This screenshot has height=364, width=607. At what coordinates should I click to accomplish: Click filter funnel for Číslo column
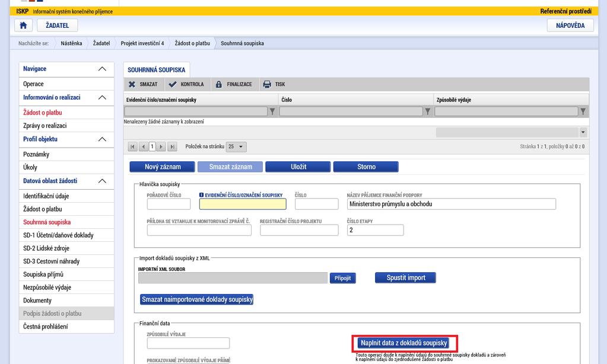click(x=428, y=112)
